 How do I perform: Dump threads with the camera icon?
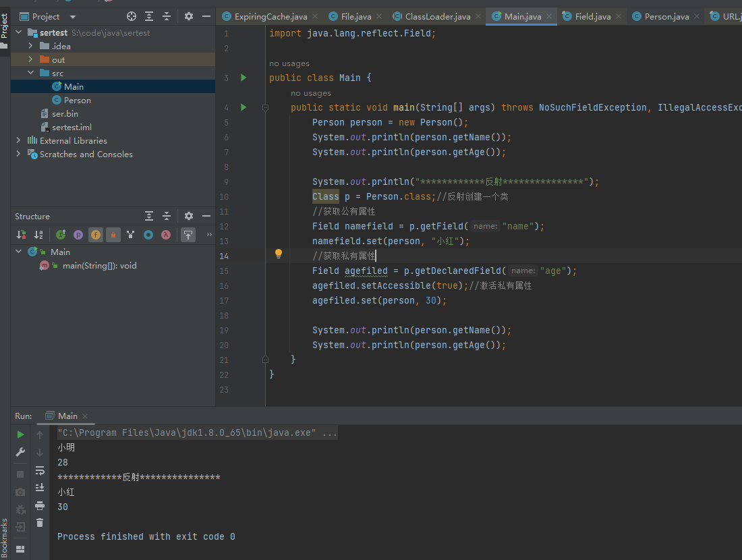pos(20,493)
